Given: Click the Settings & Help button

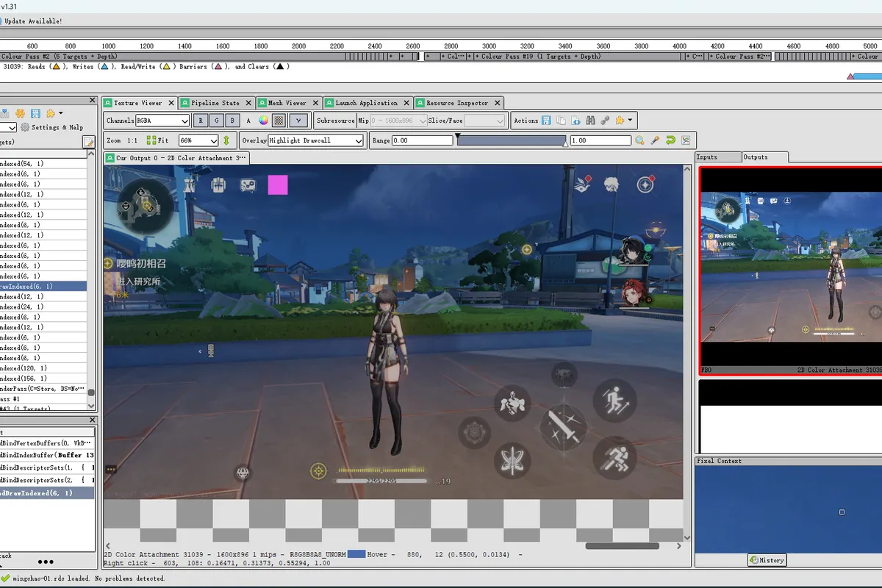Looking at the screenshot, I should [x=51, y=127].
